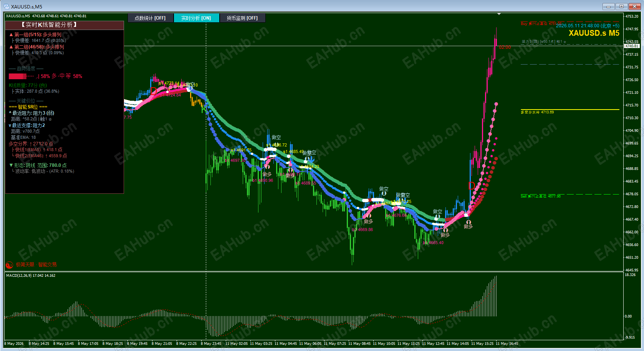
Task: Click 波动率: 低波动 (ATR: 0.18%) line
Action: 43,171
